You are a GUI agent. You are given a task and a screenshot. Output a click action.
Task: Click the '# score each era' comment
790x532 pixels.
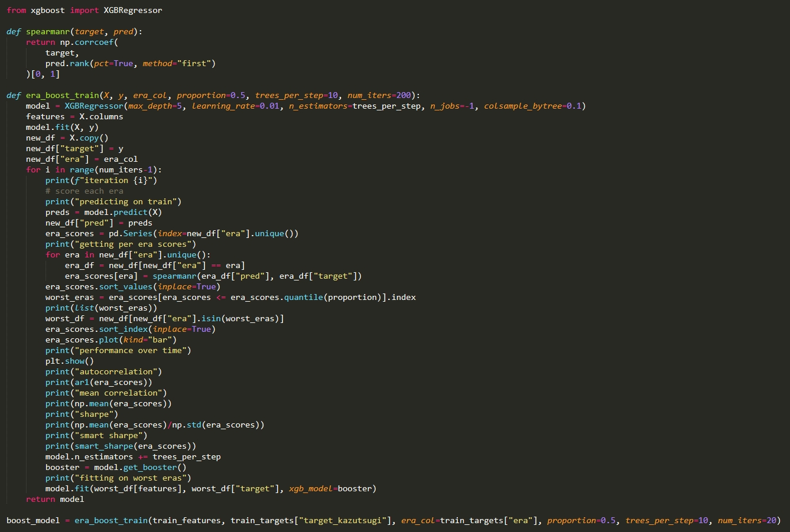tap(84, 191)
